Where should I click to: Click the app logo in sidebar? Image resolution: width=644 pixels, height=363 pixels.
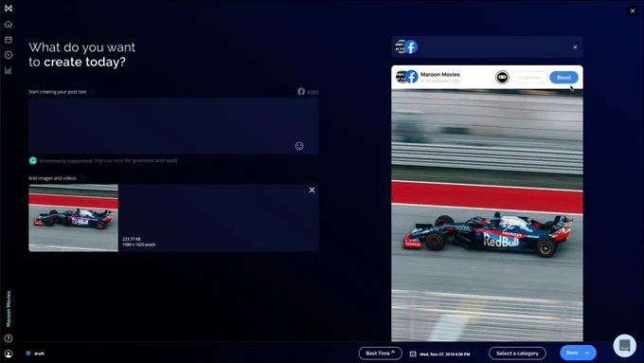(x=9, y=9)
